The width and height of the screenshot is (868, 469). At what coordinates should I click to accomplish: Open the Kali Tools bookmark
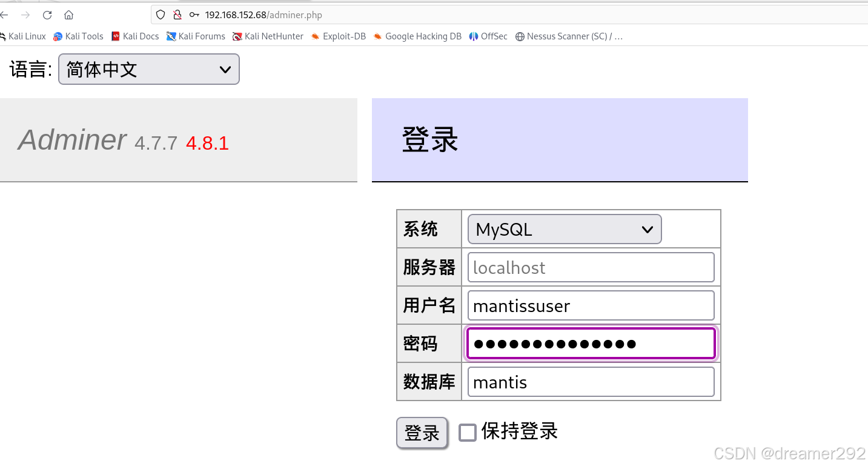tap(78, 36)
